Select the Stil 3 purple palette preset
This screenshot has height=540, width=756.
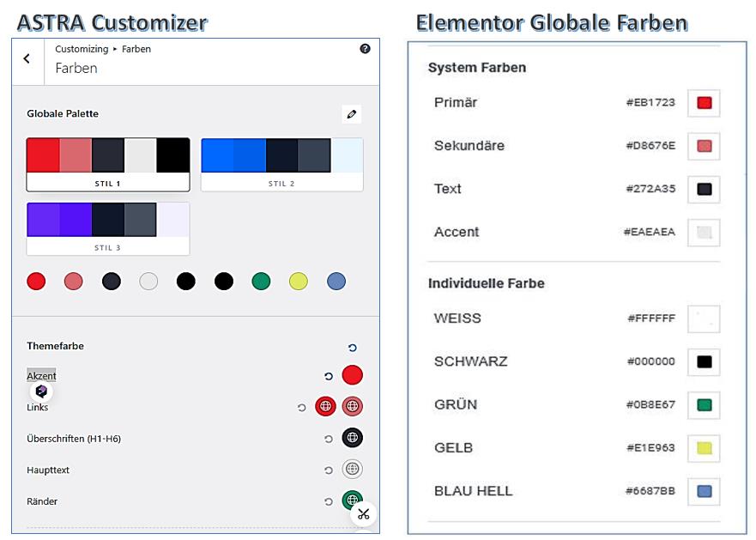pyautogui.click(x=108, y=228)
